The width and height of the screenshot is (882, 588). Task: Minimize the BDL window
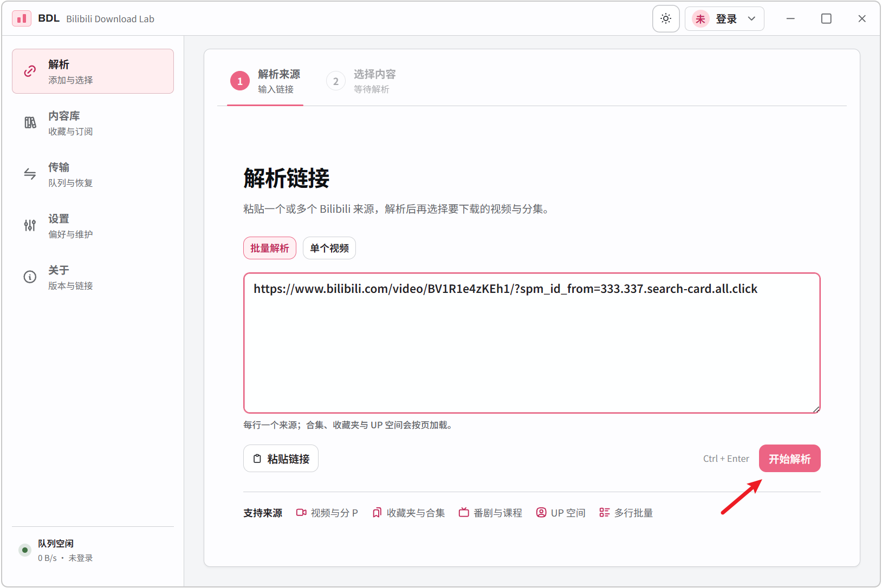790,19
